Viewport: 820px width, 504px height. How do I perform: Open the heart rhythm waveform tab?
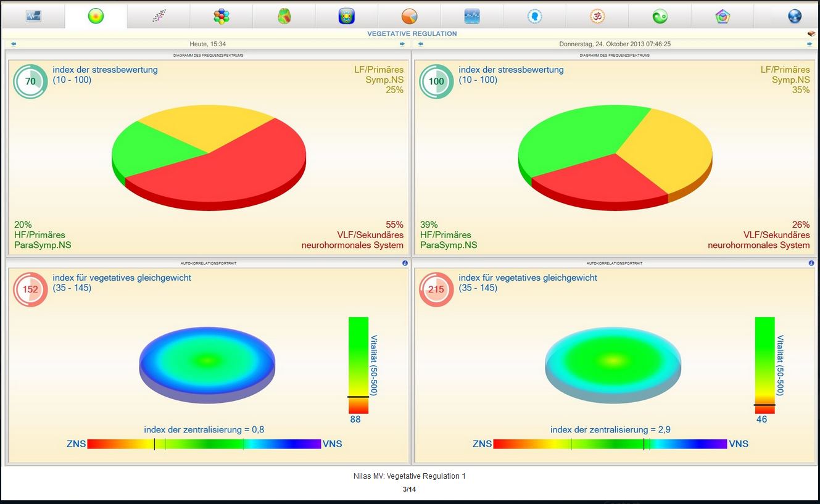click(33, 16)
